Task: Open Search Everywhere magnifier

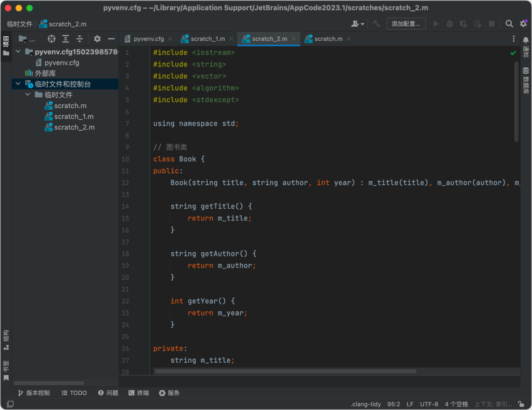Action: [x=509, y=24]
